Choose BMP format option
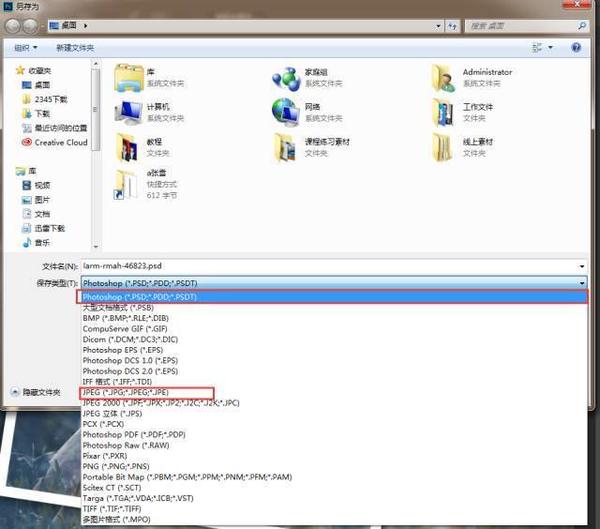The height and width of the screenshot is (529, 600). [334, 318]
